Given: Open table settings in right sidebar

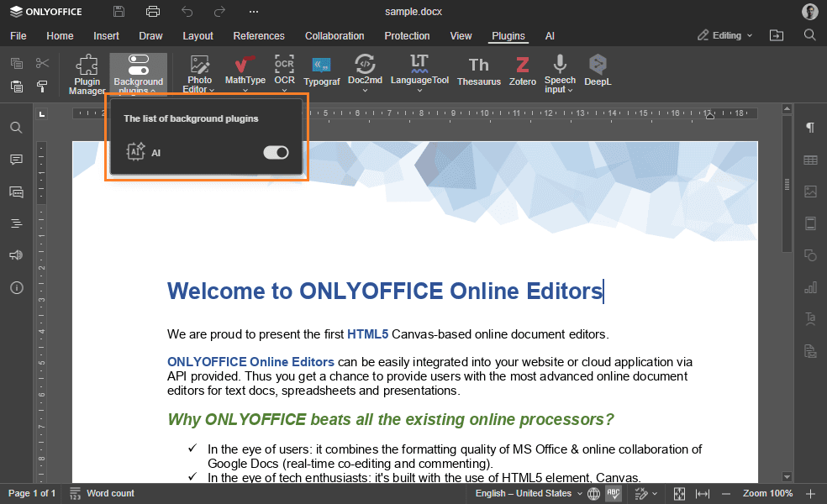Looking at the screenshot, I should point(810,160).
